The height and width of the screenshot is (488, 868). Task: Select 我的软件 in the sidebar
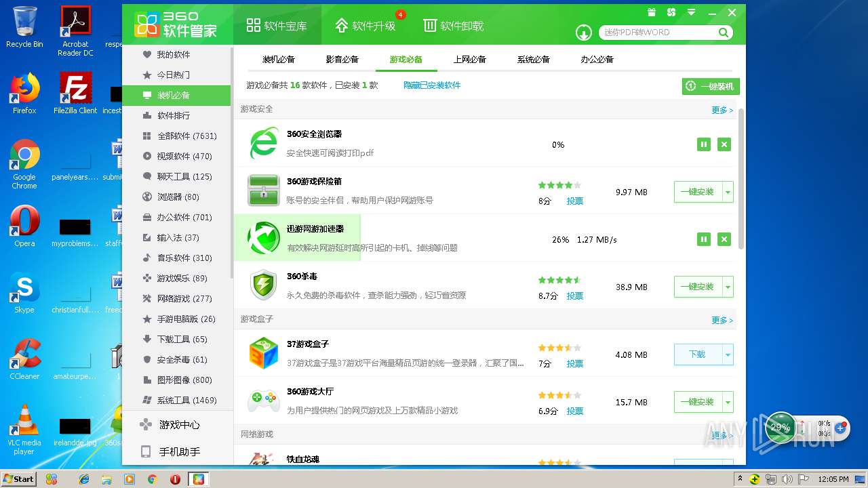pos(176,54)
